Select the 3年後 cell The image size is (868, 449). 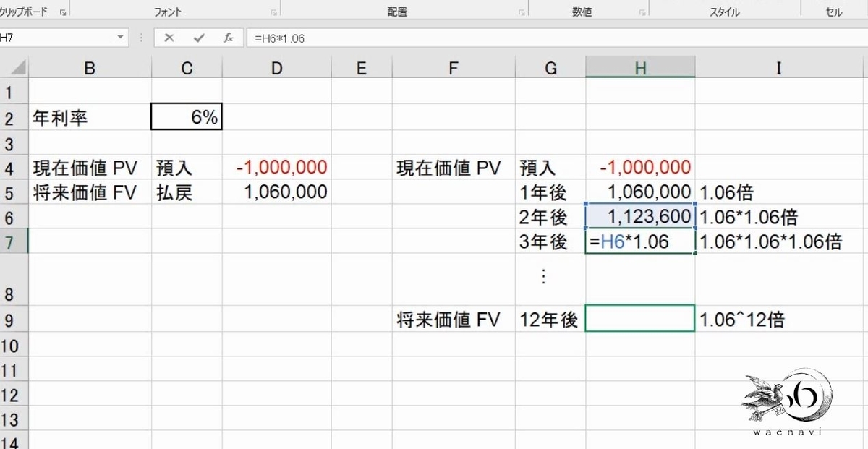click(551, 241)
